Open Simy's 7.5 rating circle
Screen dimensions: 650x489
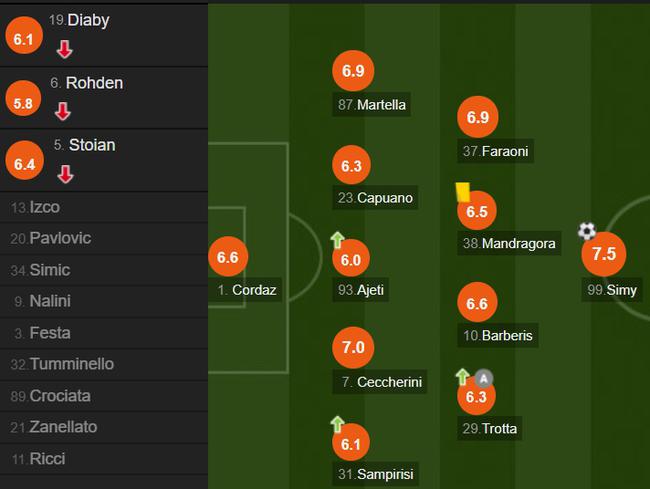(x=604, y=254)
